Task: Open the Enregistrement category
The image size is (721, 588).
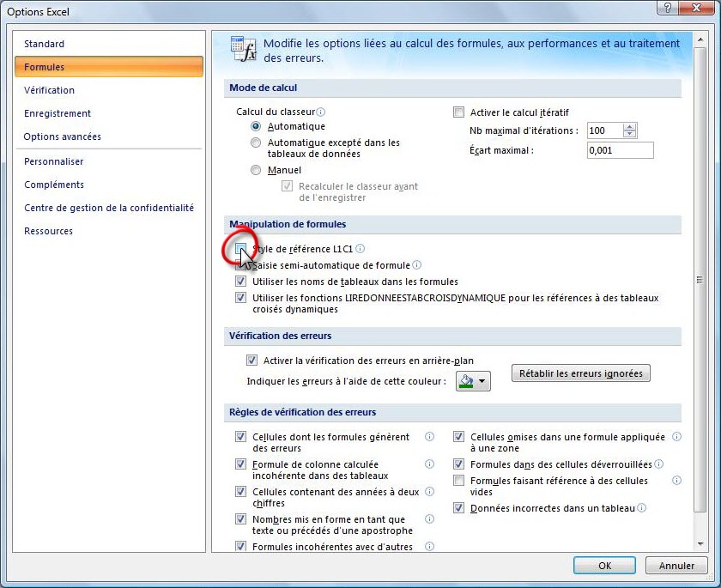Action: pyautogui.click(x=58, y=113)
